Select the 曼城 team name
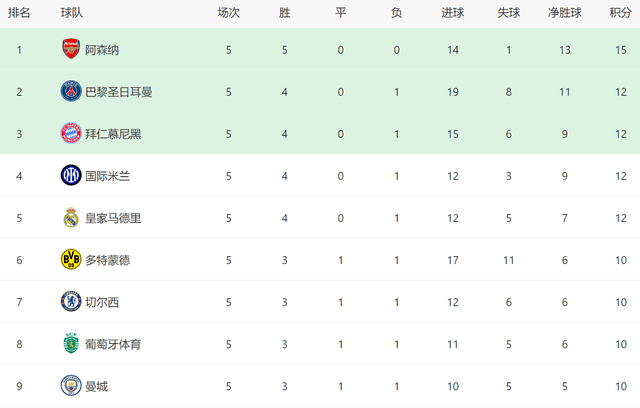Viewport: 640px width, 408px height. click(96, 386)
